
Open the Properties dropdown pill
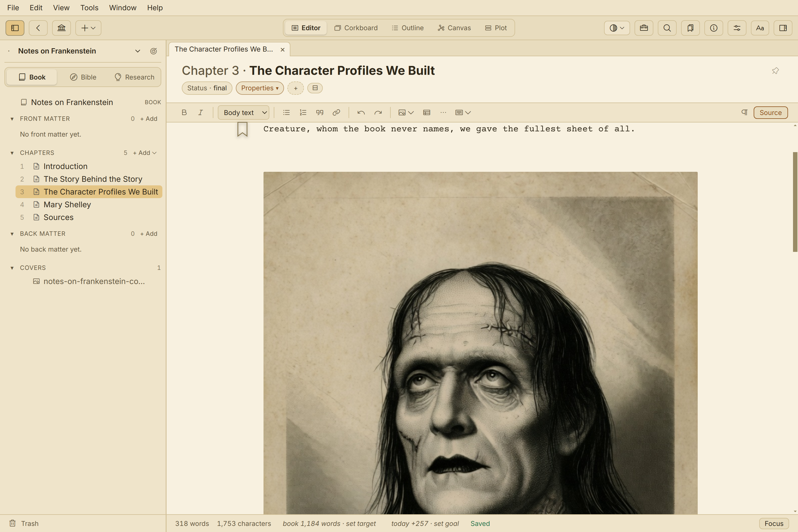260,88
